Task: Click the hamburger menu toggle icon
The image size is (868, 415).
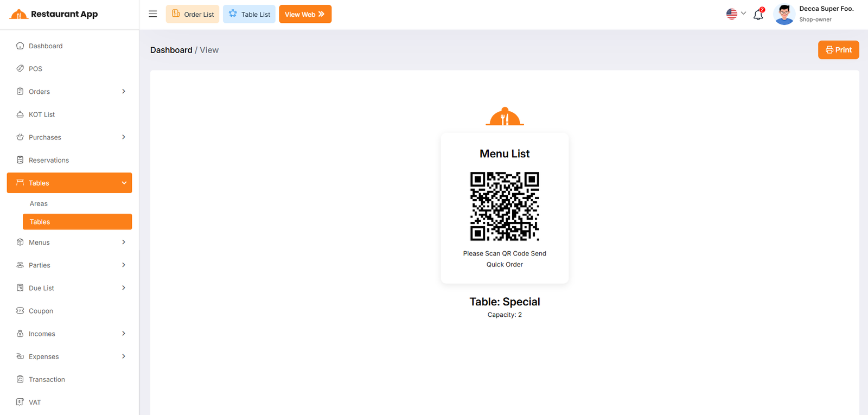Action: pos(153,14)
